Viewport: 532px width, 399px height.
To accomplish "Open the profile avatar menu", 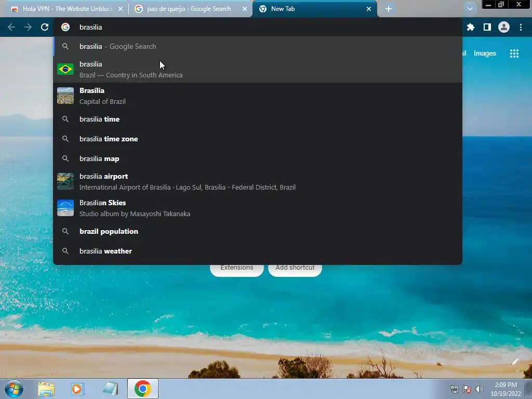I will point(503,27).
